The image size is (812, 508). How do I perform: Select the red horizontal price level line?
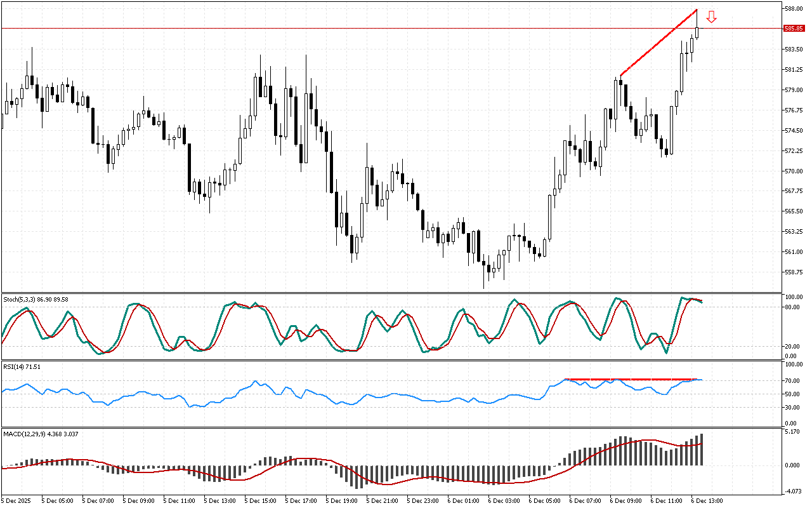(381, 29)
